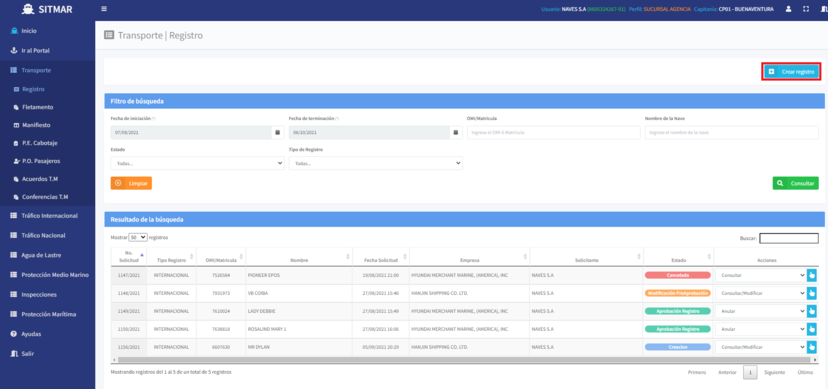Toggle the sidebar hamburger menu
The width and height of the screenshot is (828, 389).
click(x=104, y=9)
